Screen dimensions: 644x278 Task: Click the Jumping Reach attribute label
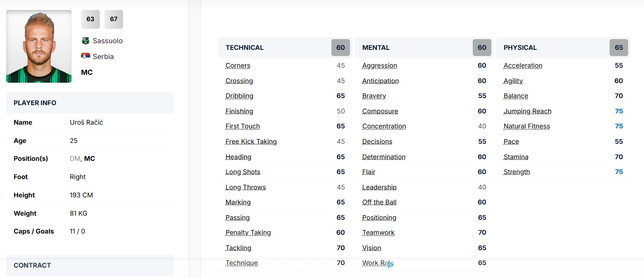(x=527, y=111)
